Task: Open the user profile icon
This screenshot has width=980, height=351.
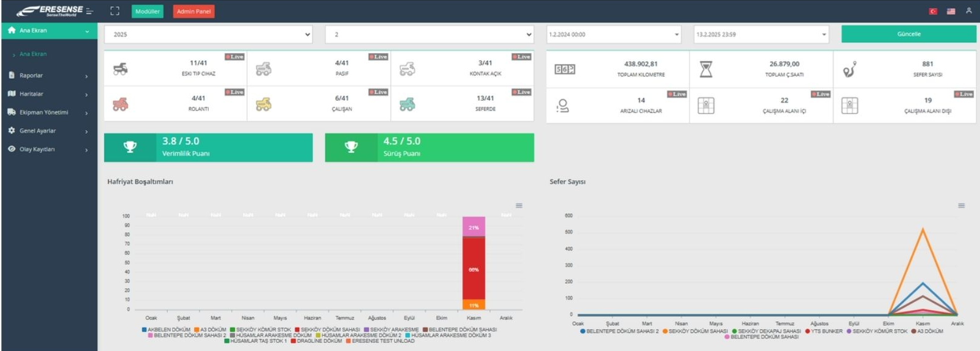Action: (968, 10)
